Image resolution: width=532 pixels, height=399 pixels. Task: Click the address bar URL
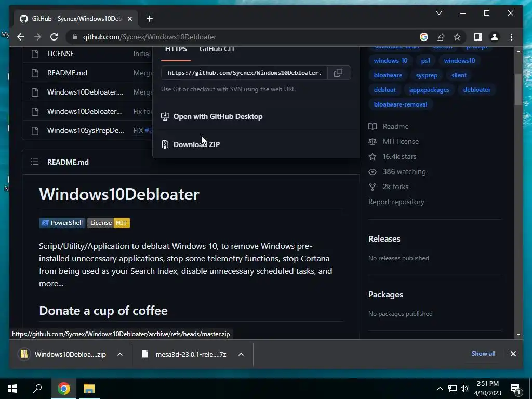pyautogui.click(x=150, y=37)
